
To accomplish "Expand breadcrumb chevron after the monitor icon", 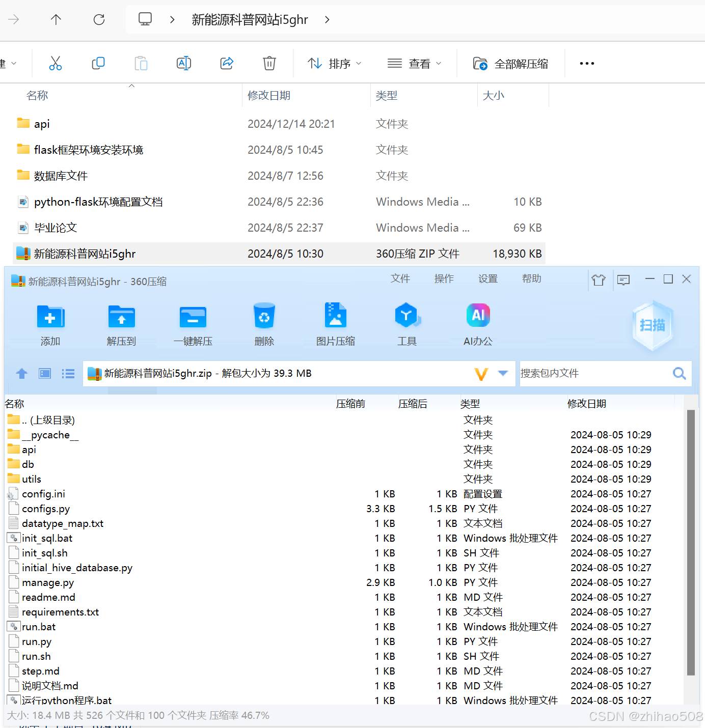I will (x=172, y=19).
